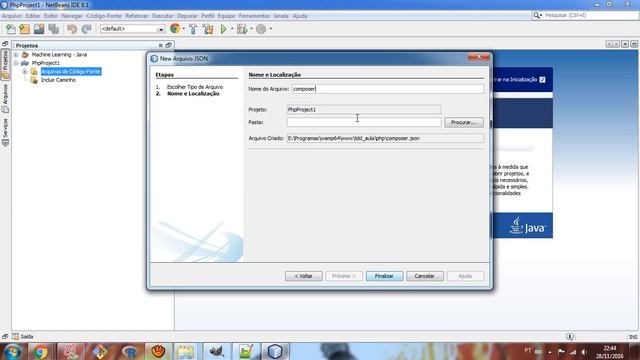
Task: Open the Refatorar menu
Action: pos(137,16)
